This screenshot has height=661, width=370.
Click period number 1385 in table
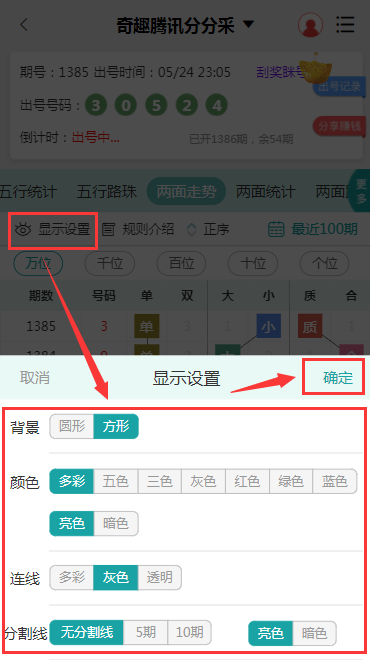click(41, 326)
